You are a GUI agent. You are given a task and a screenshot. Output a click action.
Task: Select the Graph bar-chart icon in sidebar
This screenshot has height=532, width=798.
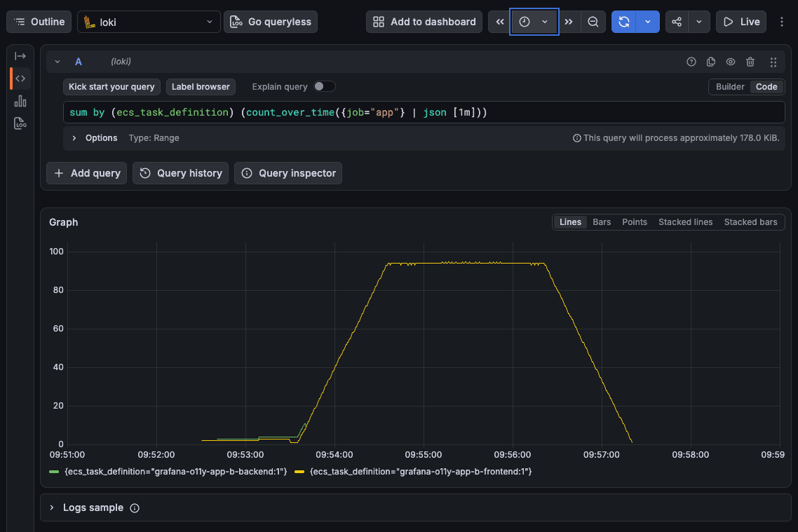point(20,101)
